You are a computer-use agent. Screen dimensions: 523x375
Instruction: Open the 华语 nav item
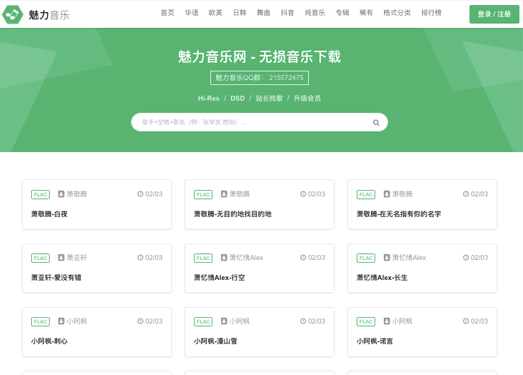[x=191, y=13]
